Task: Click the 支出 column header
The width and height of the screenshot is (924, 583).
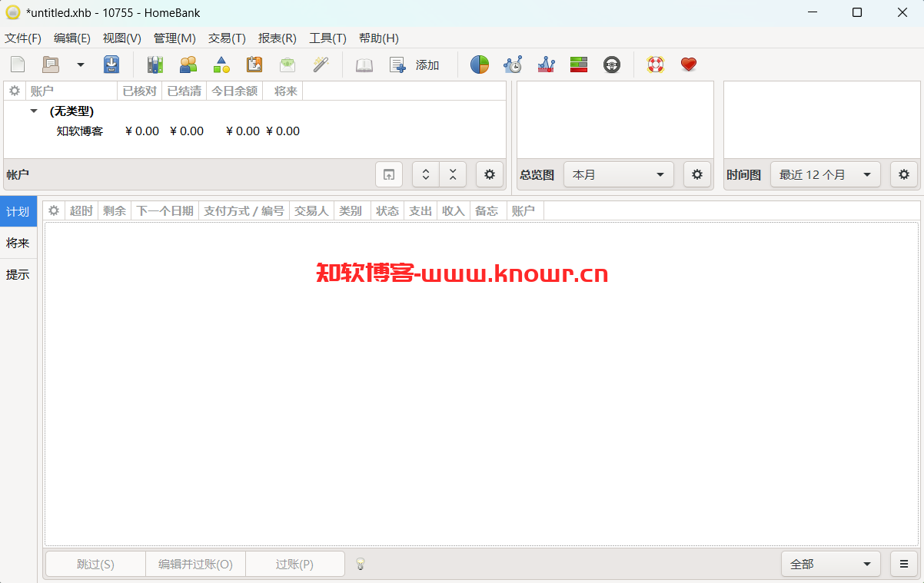Action: pyautogui.click(x=420, y=210)
